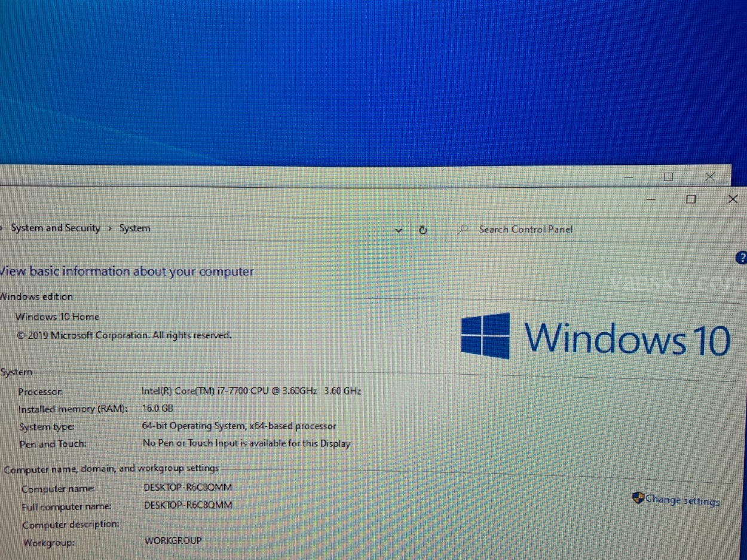The image size is (747, 560).
Task: Click the refresh icon in the address bar
Action: pyautogui.click(x=423, y=229)
